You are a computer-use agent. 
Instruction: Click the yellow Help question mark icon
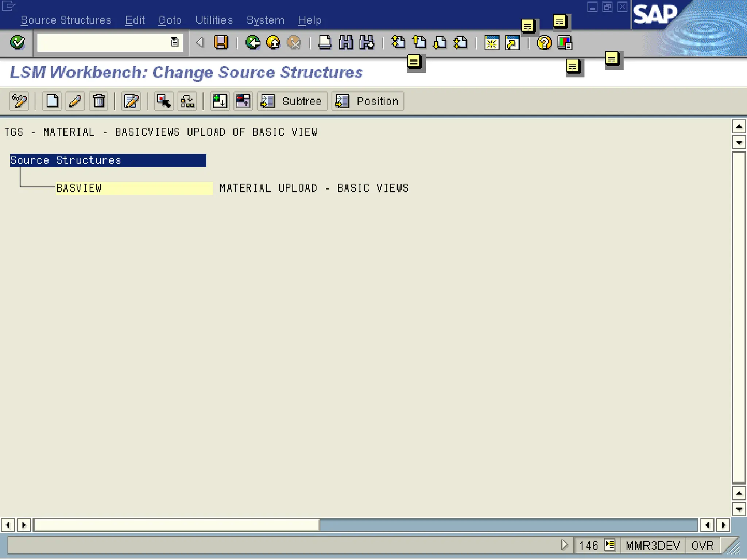click(x=544, y=43)
